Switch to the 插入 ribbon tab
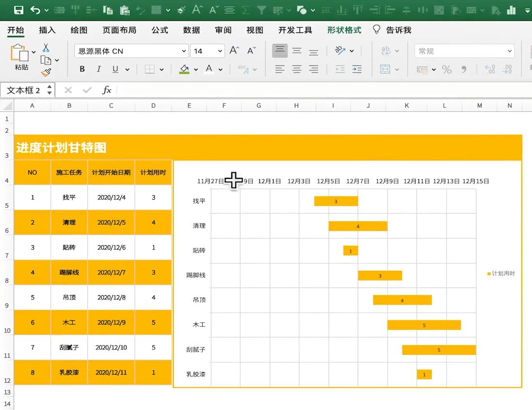 (47, 30)
